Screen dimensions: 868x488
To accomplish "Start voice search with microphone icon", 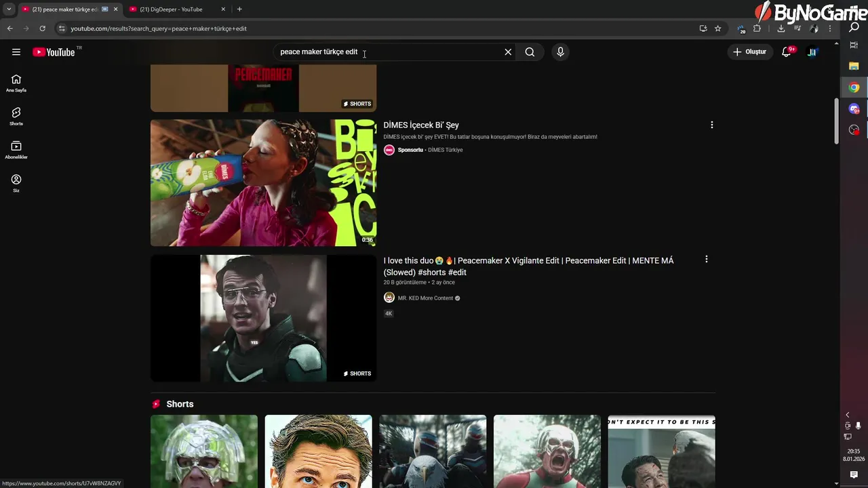I will pos(560,52).
